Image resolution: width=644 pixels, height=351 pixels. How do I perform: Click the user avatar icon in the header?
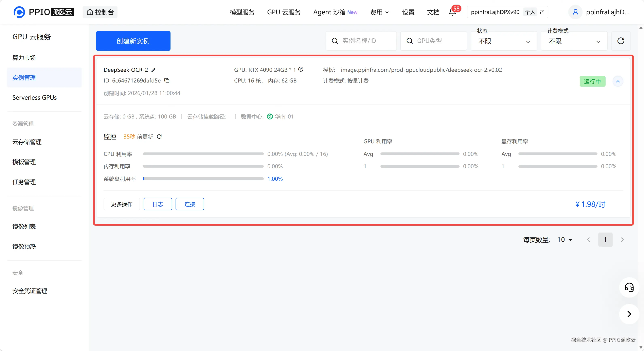pyautogui.click(x=575, y=12)
